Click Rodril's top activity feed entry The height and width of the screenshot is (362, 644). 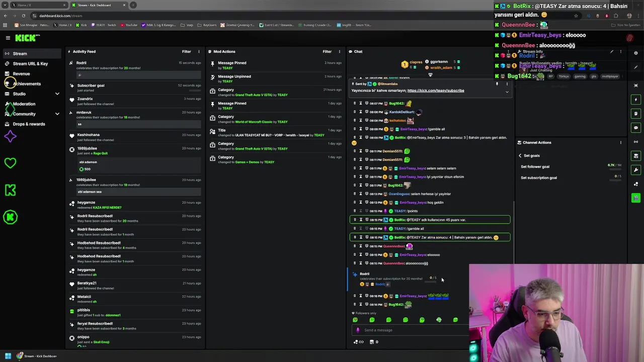click(135, 69)
